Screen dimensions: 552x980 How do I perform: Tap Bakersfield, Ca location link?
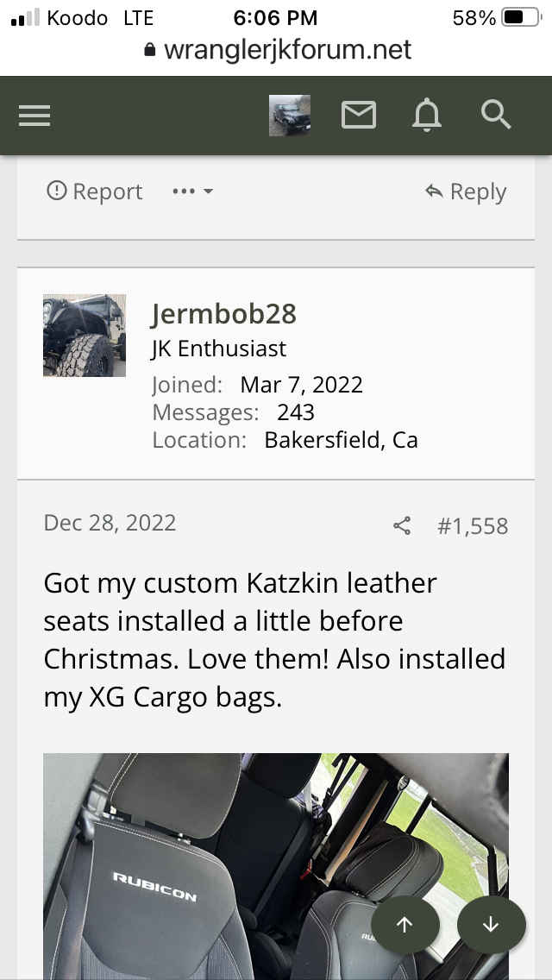click(x=341, y=440)
